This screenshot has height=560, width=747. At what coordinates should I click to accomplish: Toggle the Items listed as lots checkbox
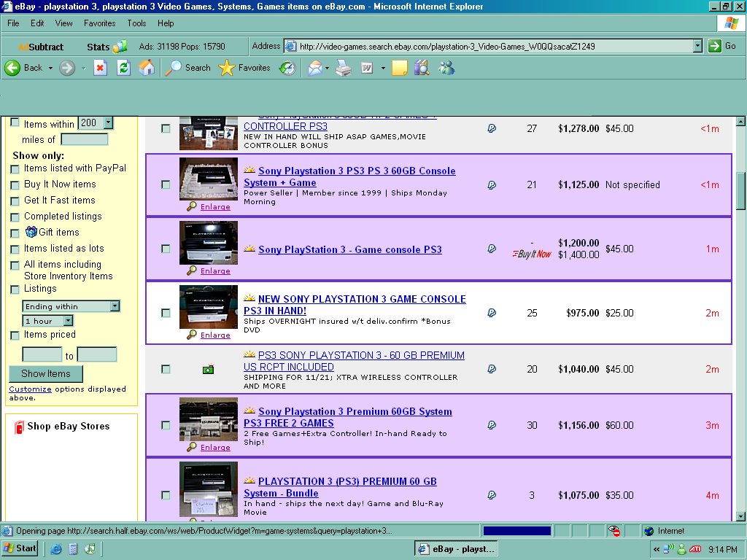click(x=15, y=249)
